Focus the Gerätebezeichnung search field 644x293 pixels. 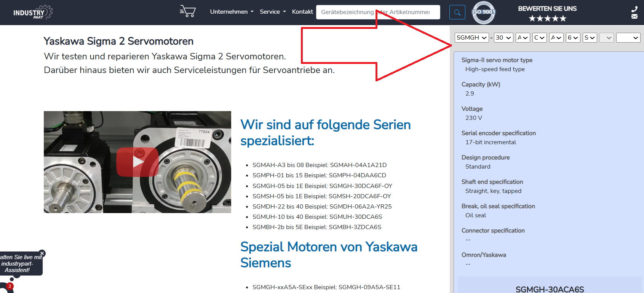pyautogui.click(x=378, y=12)
